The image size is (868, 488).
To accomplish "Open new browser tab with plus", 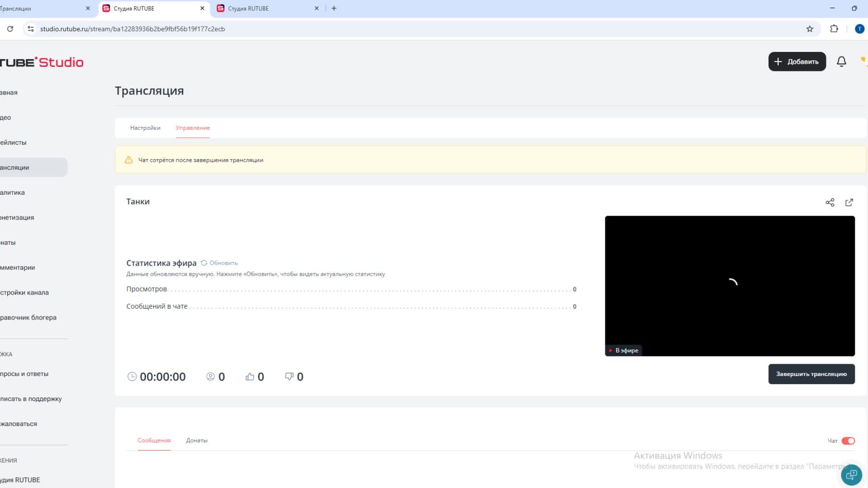I will tap(334, 8).
